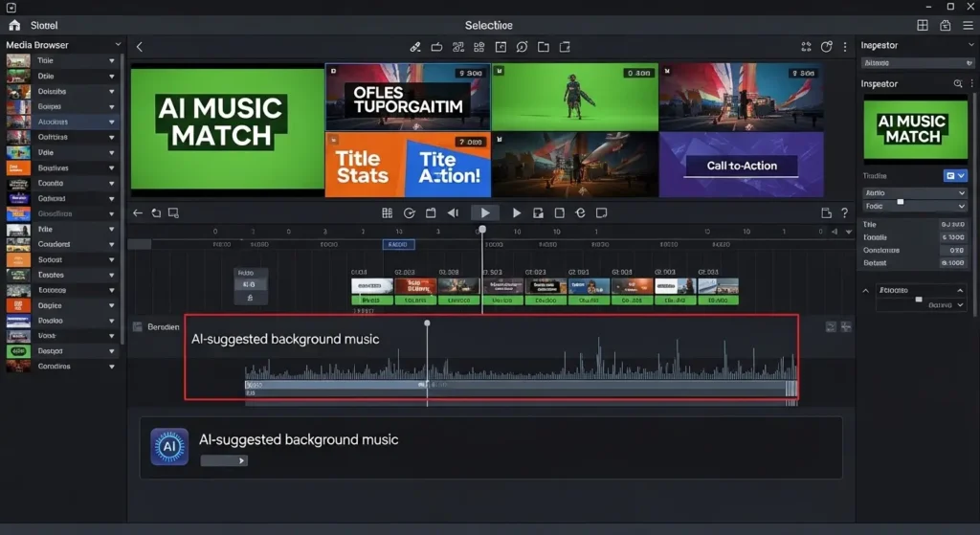Expand the Media Browser dropdown chevron
The width and height of the screenshot is (980, 535).
coord(118,45)
